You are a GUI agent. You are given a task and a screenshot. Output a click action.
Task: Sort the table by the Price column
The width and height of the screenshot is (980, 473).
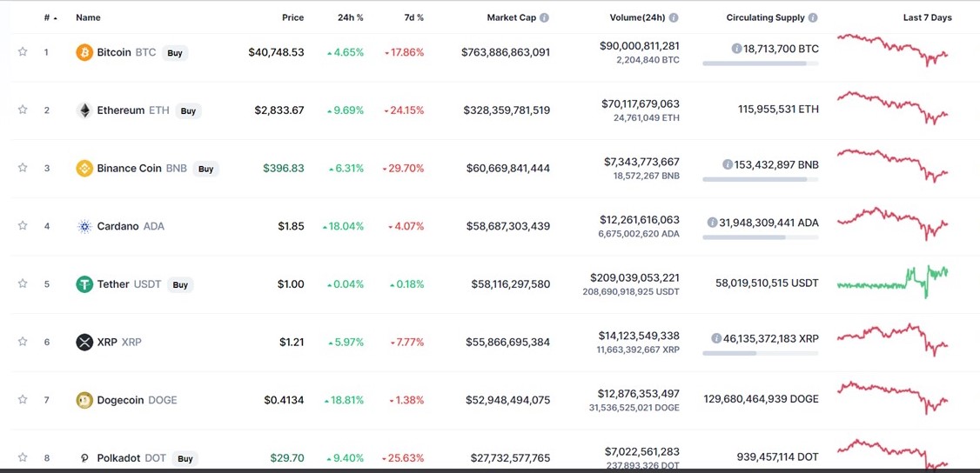coord(292,17)
